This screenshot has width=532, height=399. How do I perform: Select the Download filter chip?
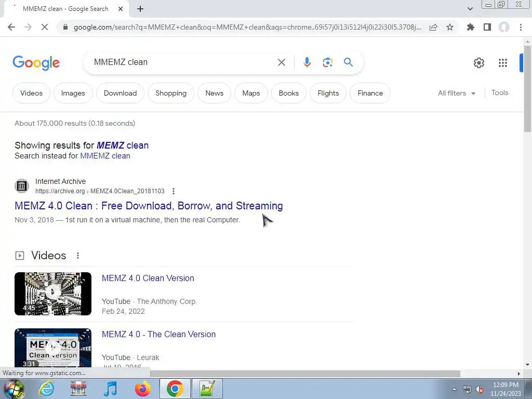click(x=120, y=93)
